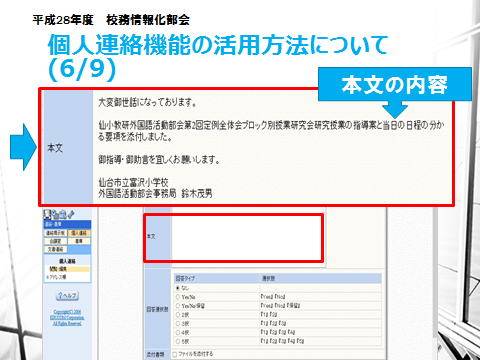Open the 会議室 sidebar tab
The width and height of the screenshot is (480, 360).
[55, 241]
